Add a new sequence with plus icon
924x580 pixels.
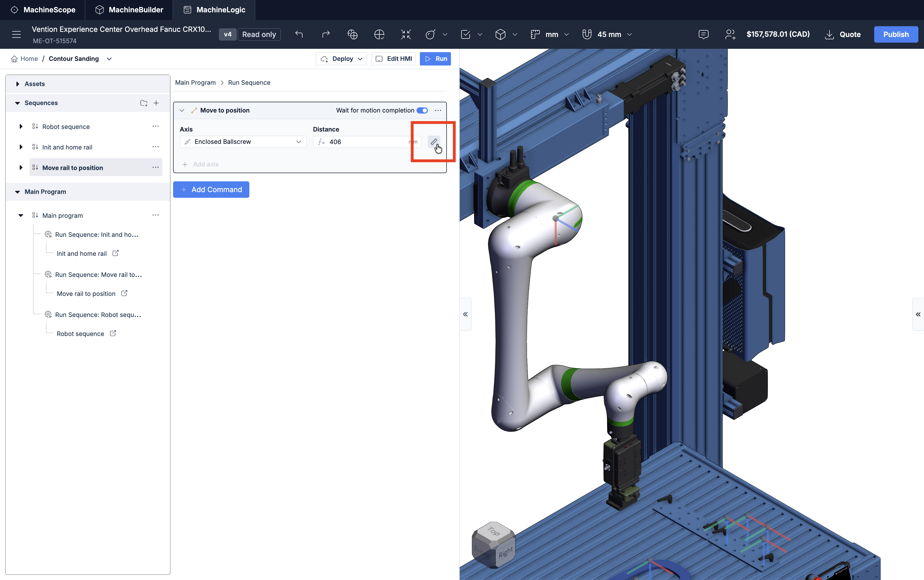coord(156,103)
